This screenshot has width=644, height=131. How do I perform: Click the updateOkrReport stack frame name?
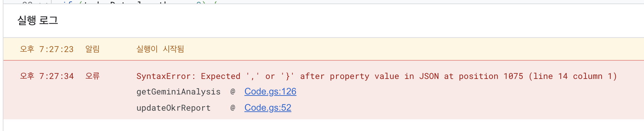click(174, 108)
